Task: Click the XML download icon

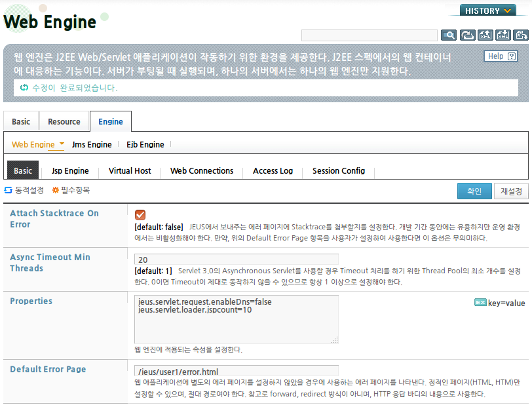Action: [503, 35]
